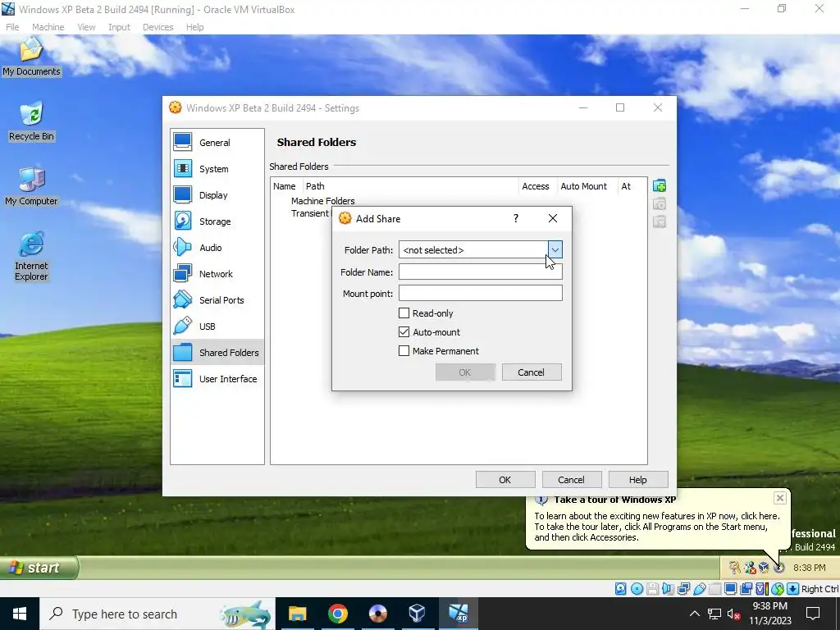Click USB devices status bar icon
This screenshot has width=840, height=630.
click(x=700, y=589)
